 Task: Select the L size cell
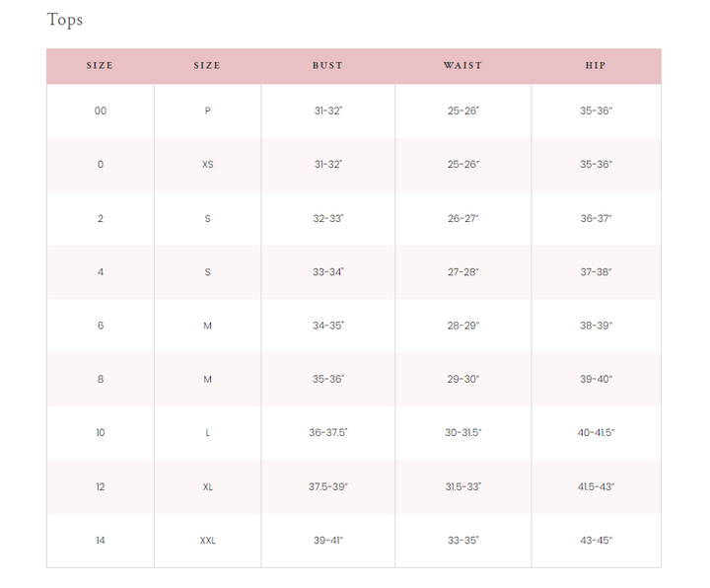pyautogui.click(x=207, y=433)
